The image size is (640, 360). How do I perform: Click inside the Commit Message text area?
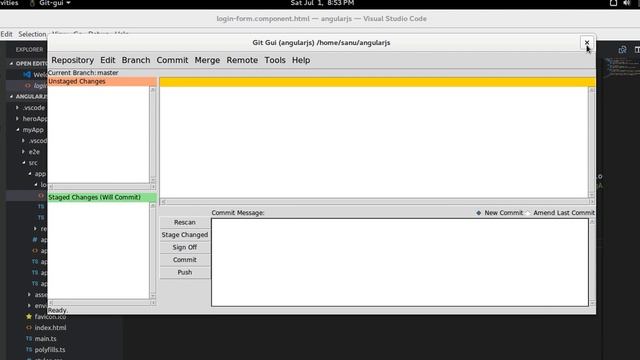[x=400, y=262]
